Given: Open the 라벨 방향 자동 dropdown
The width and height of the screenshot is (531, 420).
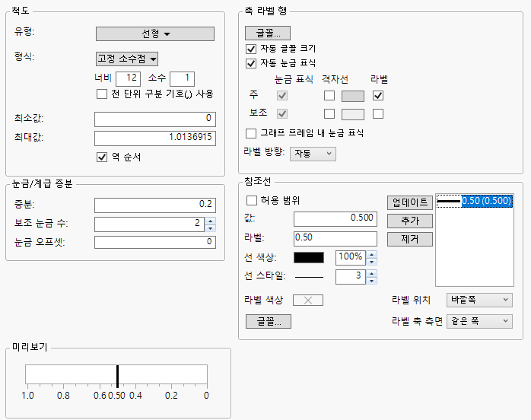Looking at the screenshot, I should (313, 154).
